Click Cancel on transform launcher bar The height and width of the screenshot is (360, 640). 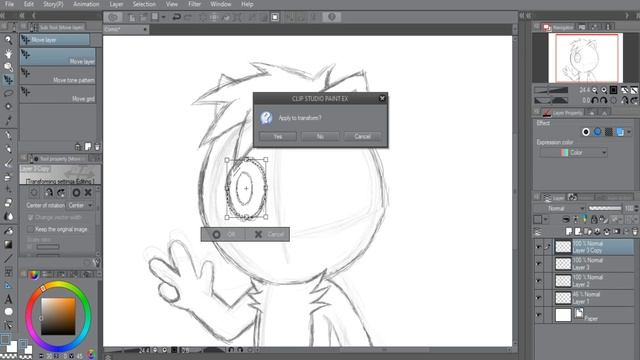[268, 234]
